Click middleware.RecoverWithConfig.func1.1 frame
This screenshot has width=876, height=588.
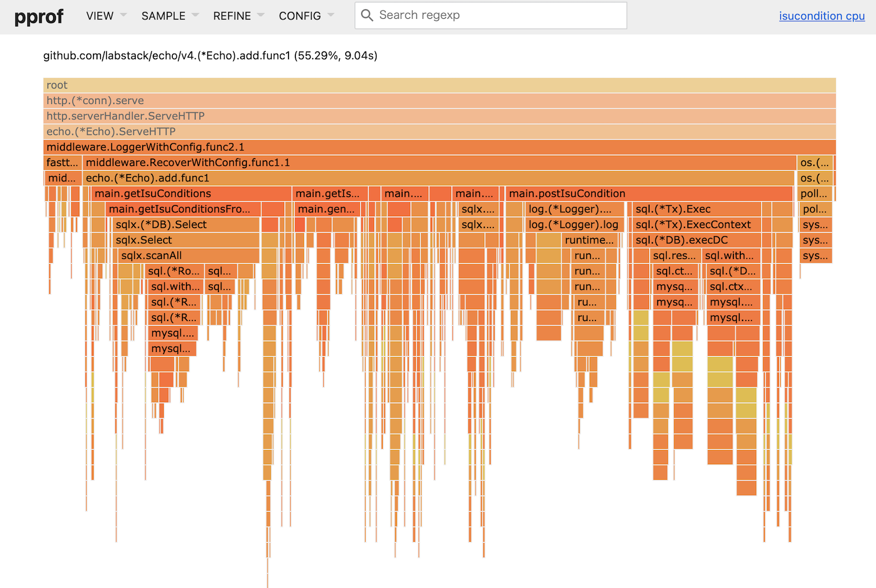(x=439, y=163)
